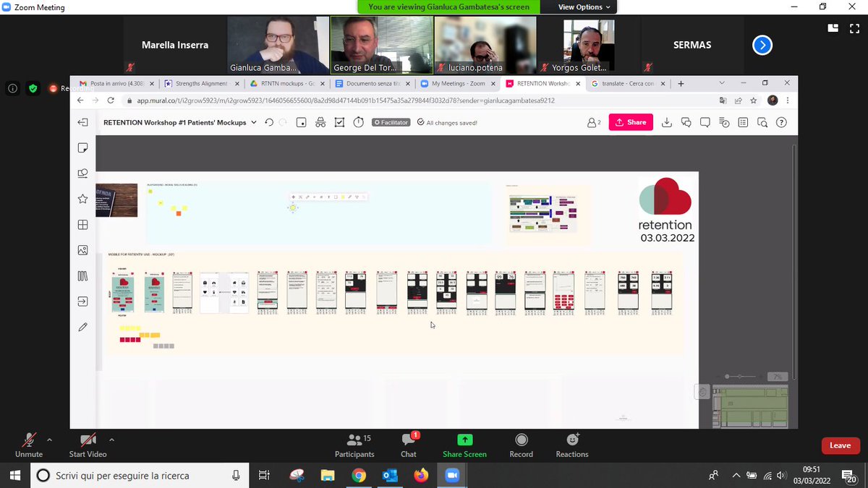Click the import arrow icon in Mural sidebar
This screenshot has width=868, height=488.
82,301
